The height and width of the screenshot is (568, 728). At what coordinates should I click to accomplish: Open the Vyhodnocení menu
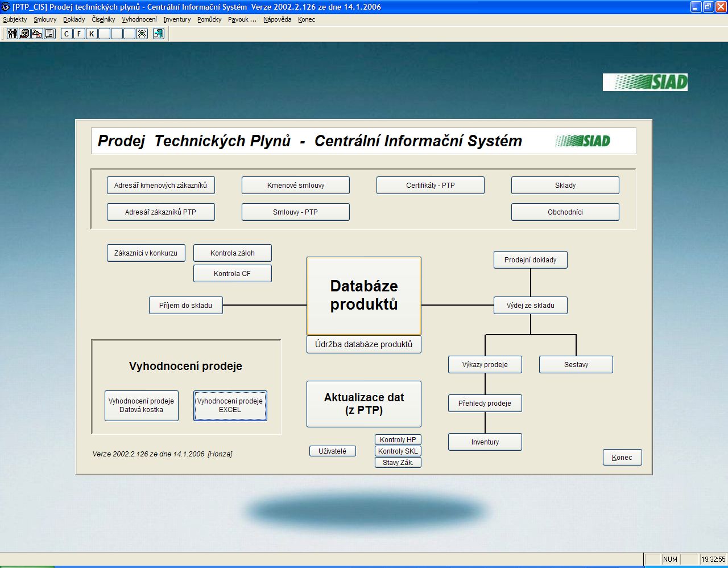pos(139,19)
